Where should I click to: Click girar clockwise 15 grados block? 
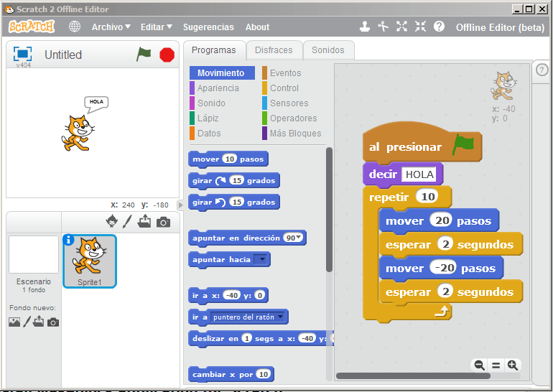pyautogui.click(x=234, y=180)
